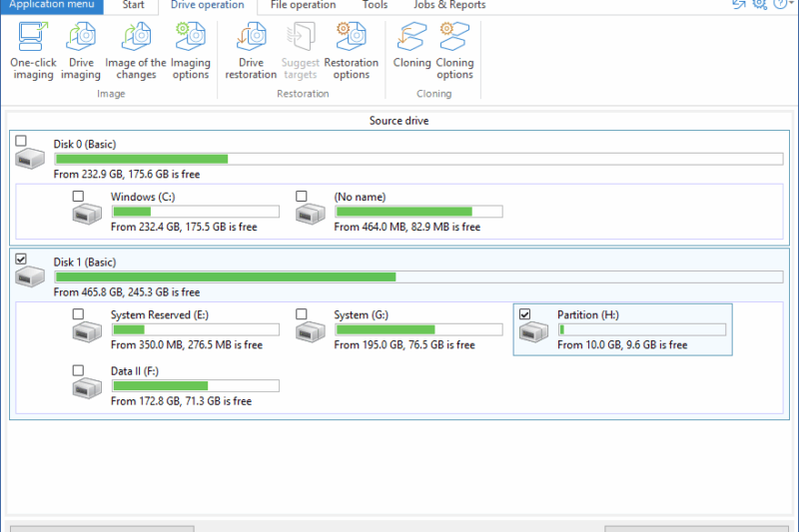Viewport: 799px width, 532px height.
Task: Click the Disk 0 usage bar
Action: point(418,159)
